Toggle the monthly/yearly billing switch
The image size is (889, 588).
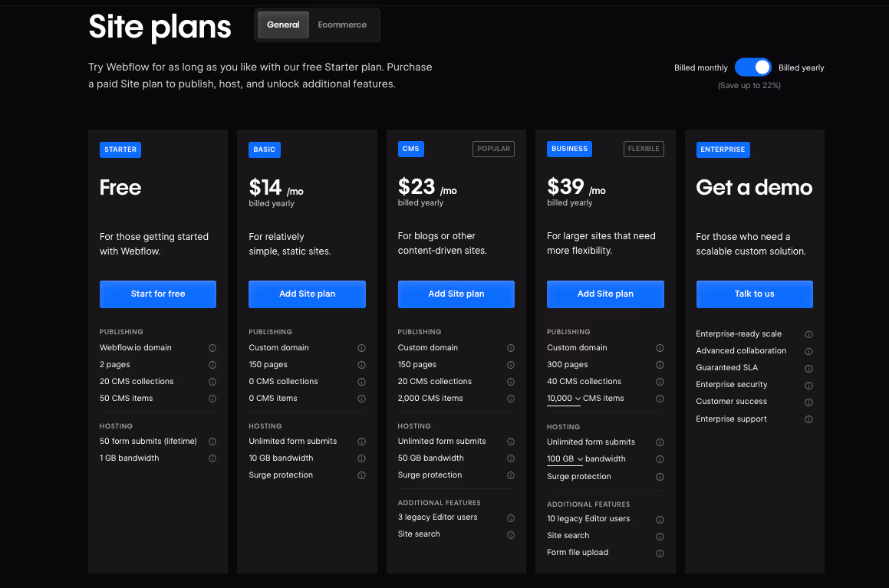pos(753,67)
